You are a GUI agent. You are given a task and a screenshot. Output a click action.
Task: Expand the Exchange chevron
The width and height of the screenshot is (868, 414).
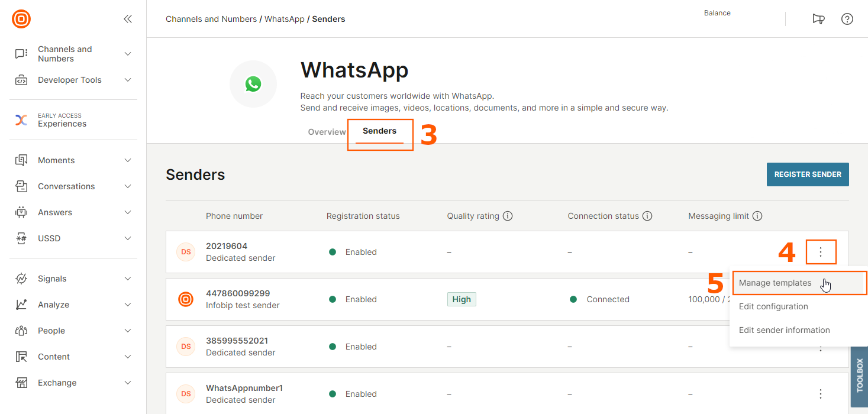[128, 383]
